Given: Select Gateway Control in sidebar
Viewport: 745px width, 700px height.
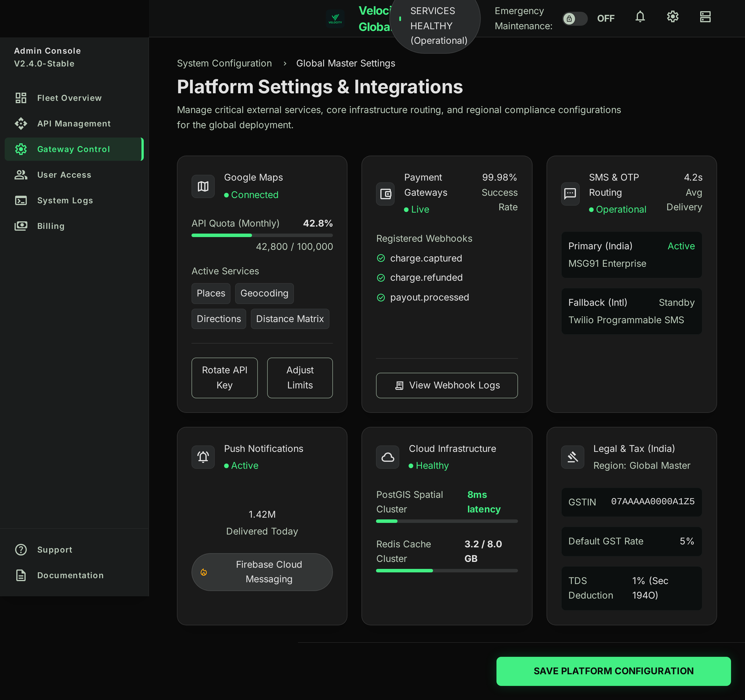Looking at the screenshot, I should (74, 149).
